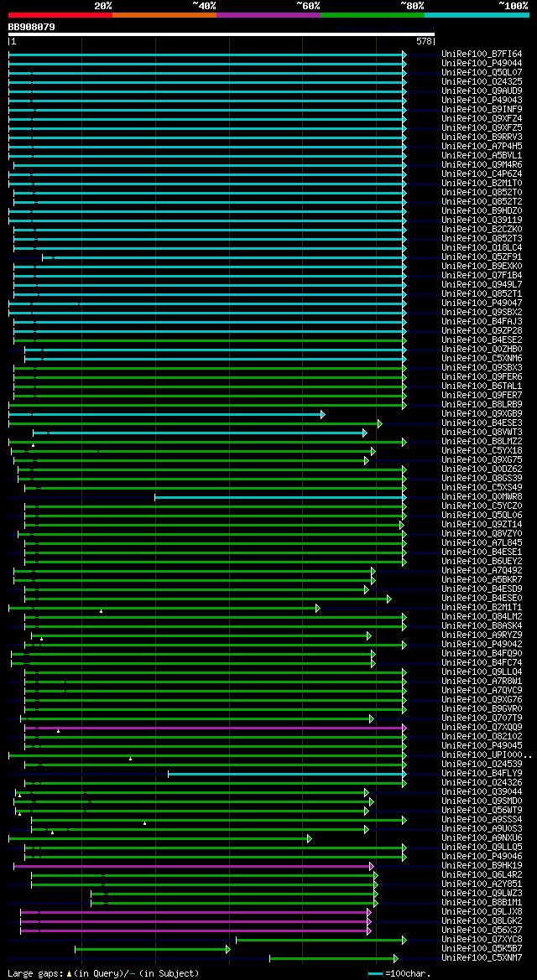This screenshot has width=537, height=980.
Task: Click the =100char. scale legend
Action: pyautogui.click(x=399, y=974)
